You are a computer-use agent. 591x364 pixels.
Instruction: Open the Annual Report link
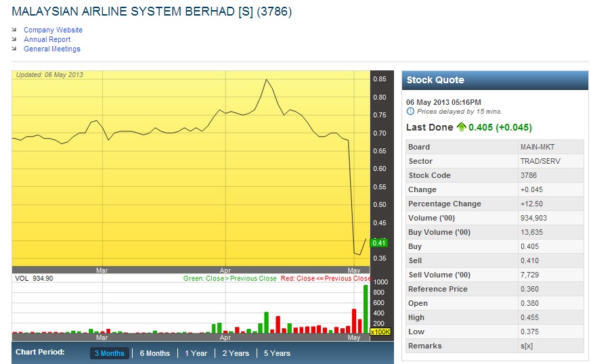pyautogui.click(x=47, y=39)
